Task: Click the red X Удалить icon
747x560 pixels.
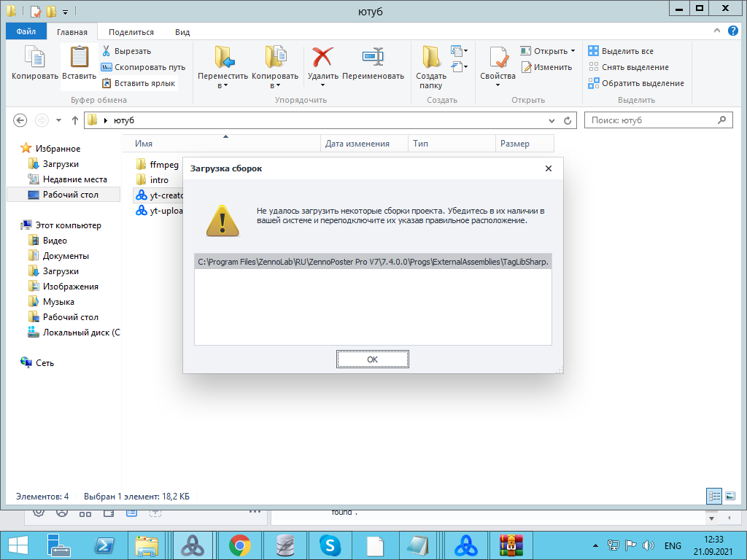Action: [x=322, y=57]
